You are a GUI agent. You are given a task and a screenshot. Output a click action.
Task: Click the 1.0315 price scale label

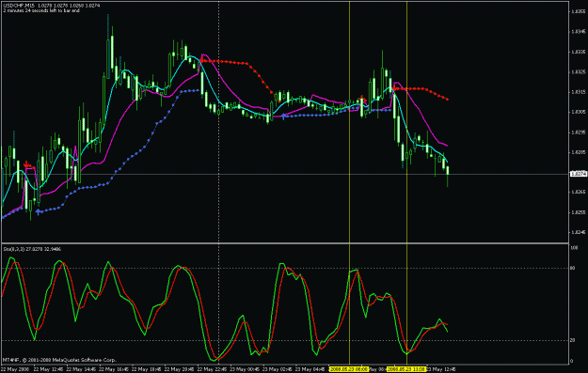tap(579, 92)
